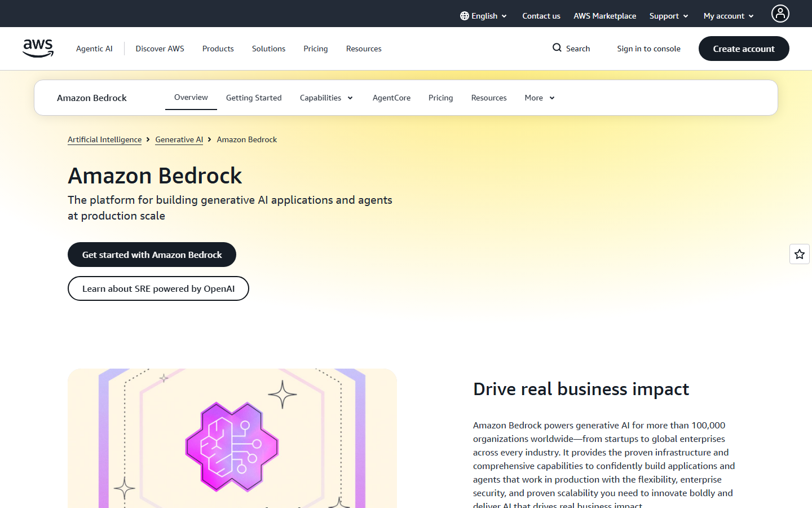The image size is (812, 508).
Task: Expand the More dropdown
Action: (539, 98)
